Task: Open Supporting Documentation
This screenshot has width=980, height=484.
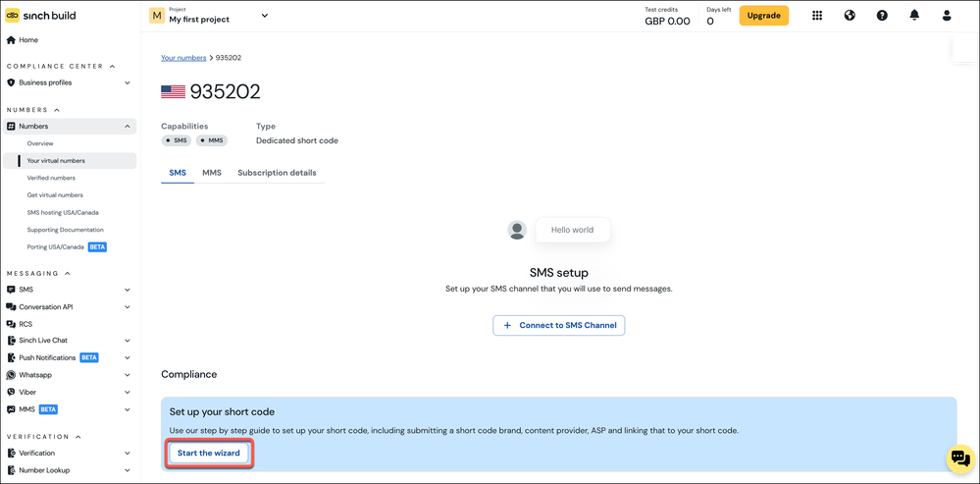Action: click(65, 230)
